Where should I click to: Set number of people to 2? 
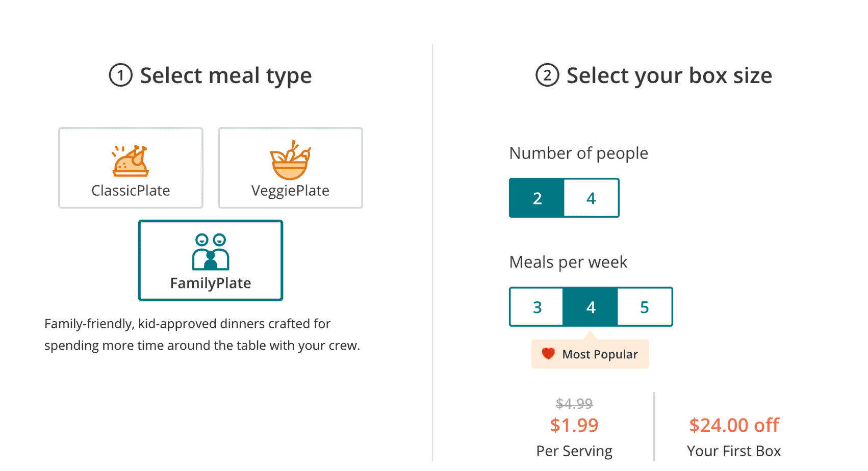coord(537,198)
